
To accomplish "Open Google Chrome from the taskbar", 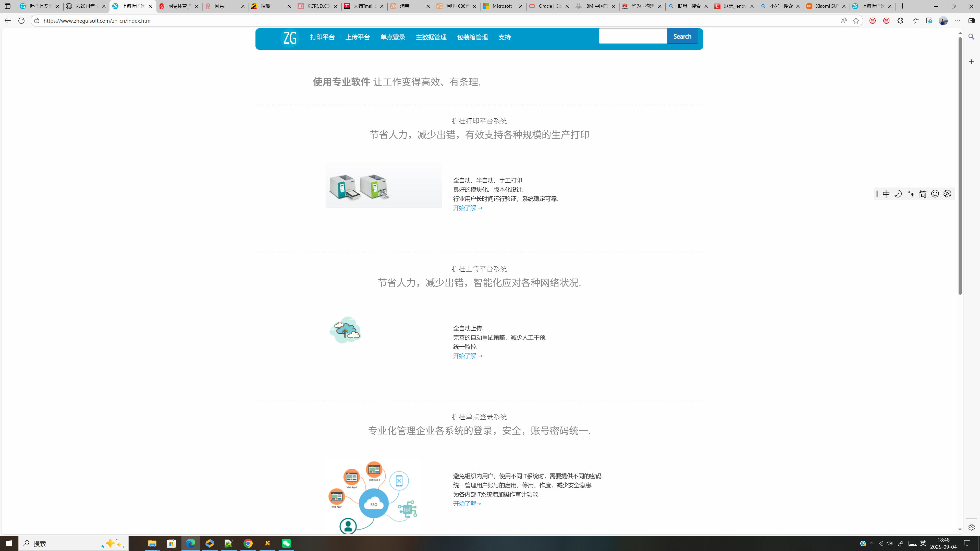I will (x=248, y=543).
